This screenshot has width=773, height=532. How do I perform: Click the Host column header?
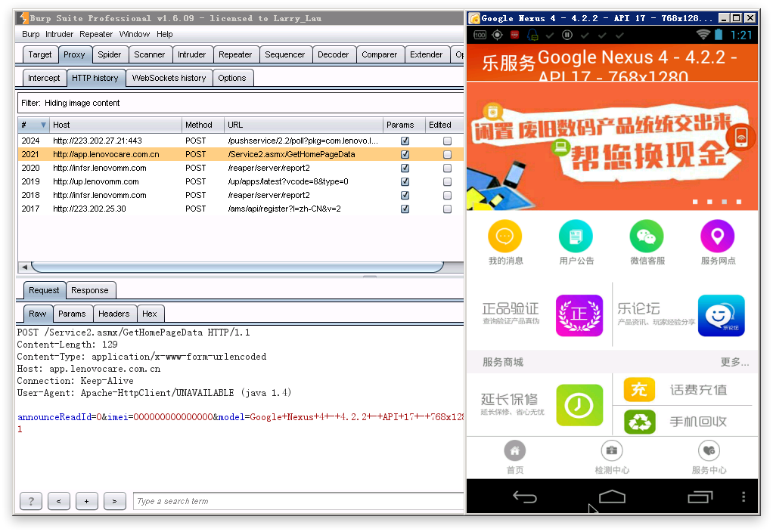pos(116,125)
